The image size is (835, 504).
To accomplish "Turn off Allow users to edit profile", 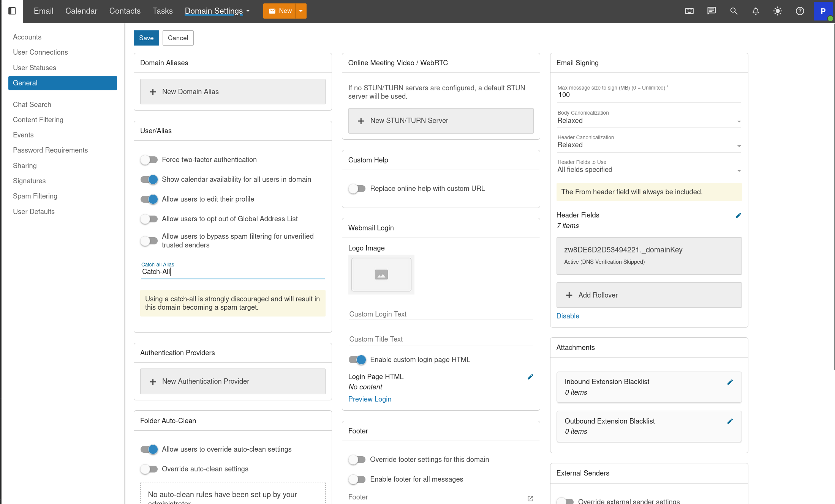I will [x=149, y=199].
